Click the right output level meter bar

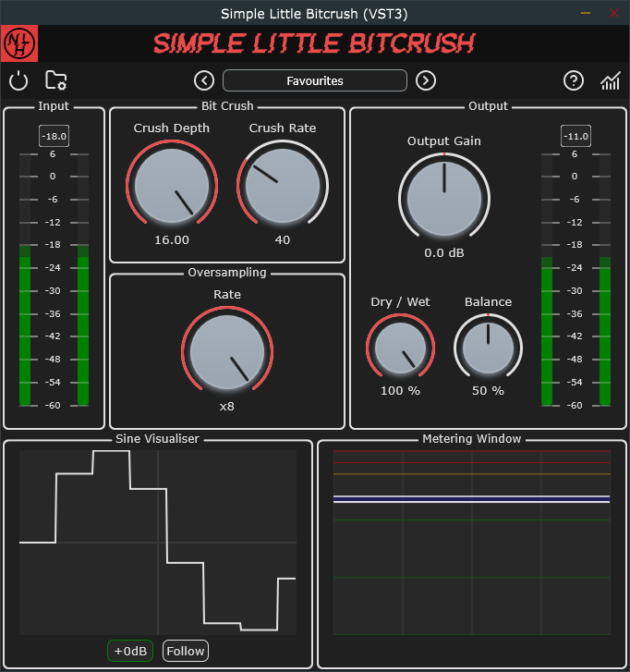(605, 279)
